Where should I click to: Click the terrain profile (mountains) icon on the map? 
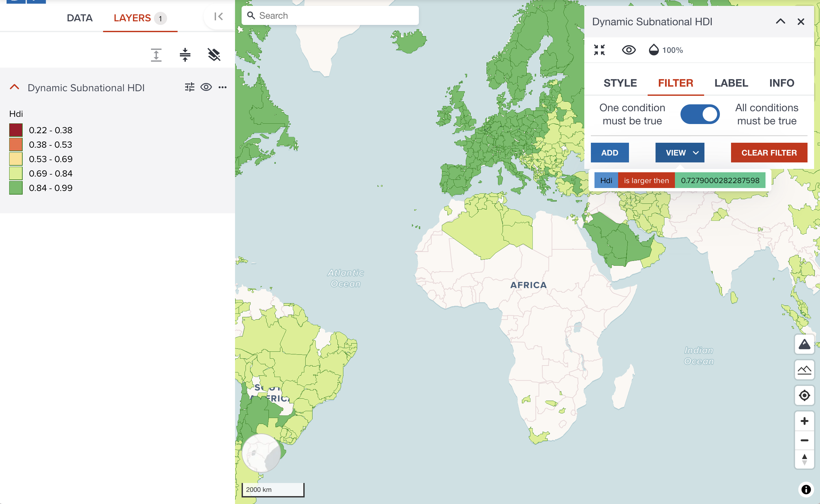coord(805,370)
